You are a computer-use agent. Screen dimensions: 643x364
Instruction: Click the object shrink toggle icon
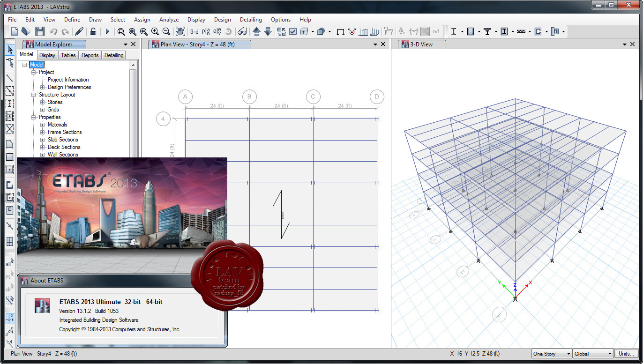click(x=281, y=31)
